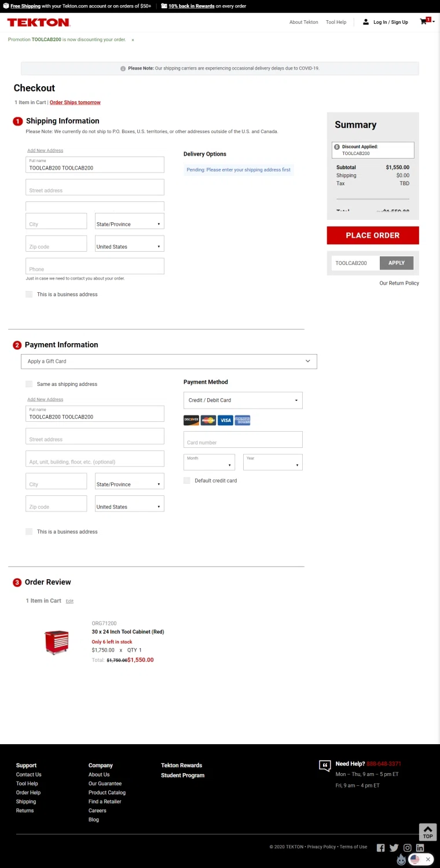This screenshot has width=440, height=868.
Task: Click the billing Zip code field
Action: tap(56, 503)
